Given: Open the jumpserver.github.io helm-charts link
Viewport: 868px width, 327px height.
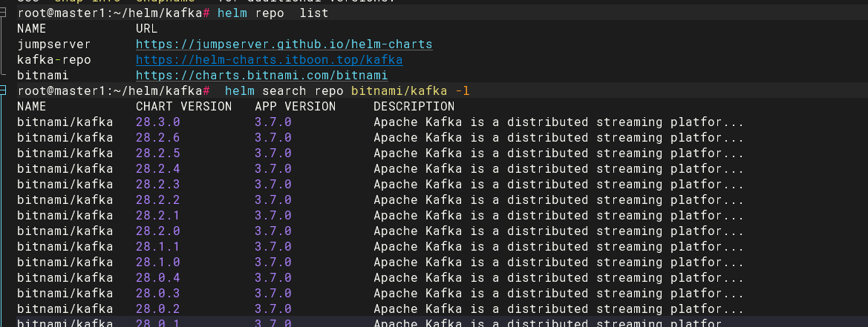Looking at the screenshot, I should [x=284, y=44].
